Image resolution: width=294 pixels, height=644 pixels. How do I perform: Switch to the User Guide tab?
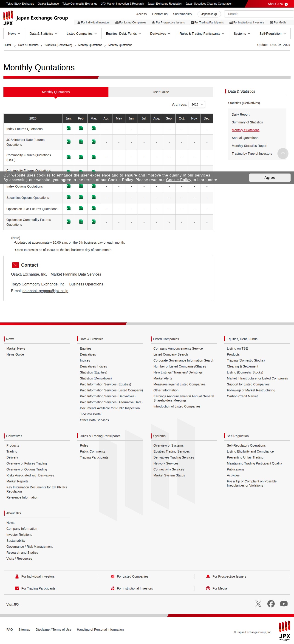coord(161,92)
